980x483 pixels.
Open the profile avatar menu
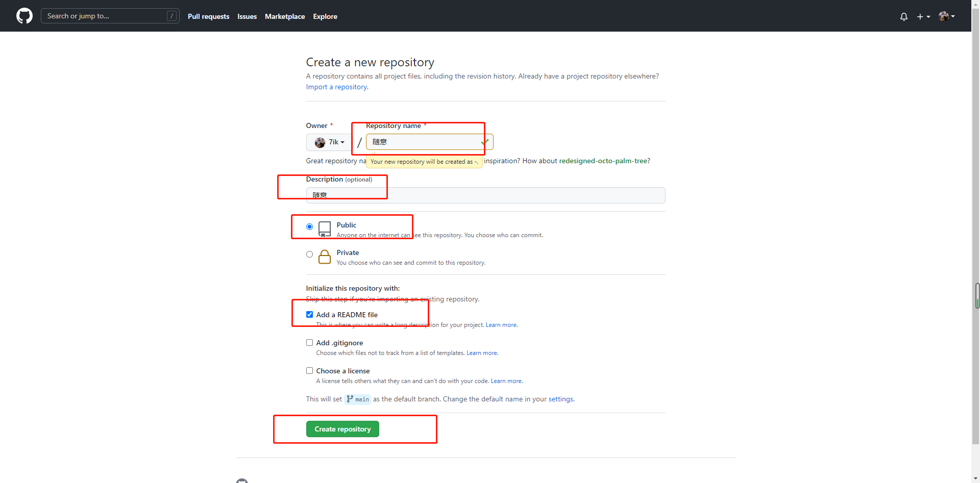click(944, 16)
